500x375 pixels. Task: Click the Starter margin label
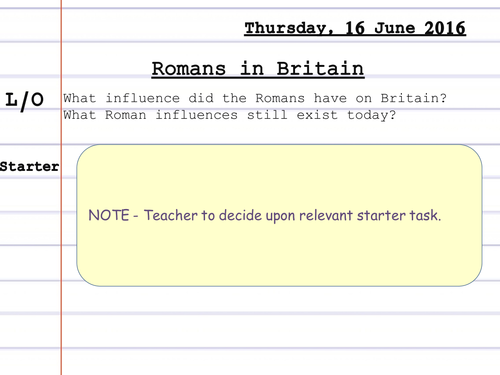tap(29, 166)
